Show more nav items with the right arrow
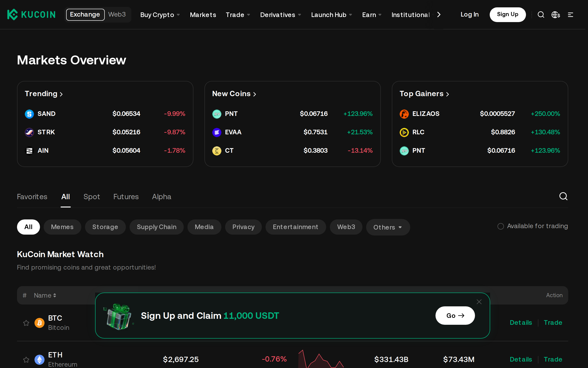The width and height of the screenshot is (588, 368). (439, 14)
